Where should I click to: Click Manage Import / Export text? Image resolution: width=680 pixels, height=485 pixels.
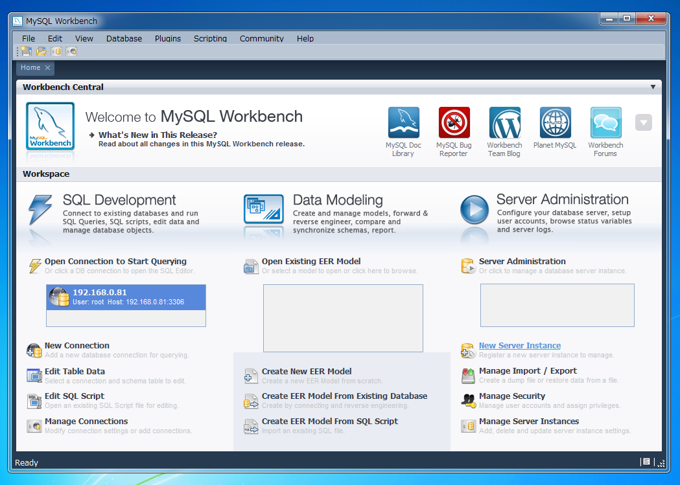point(528,371)
